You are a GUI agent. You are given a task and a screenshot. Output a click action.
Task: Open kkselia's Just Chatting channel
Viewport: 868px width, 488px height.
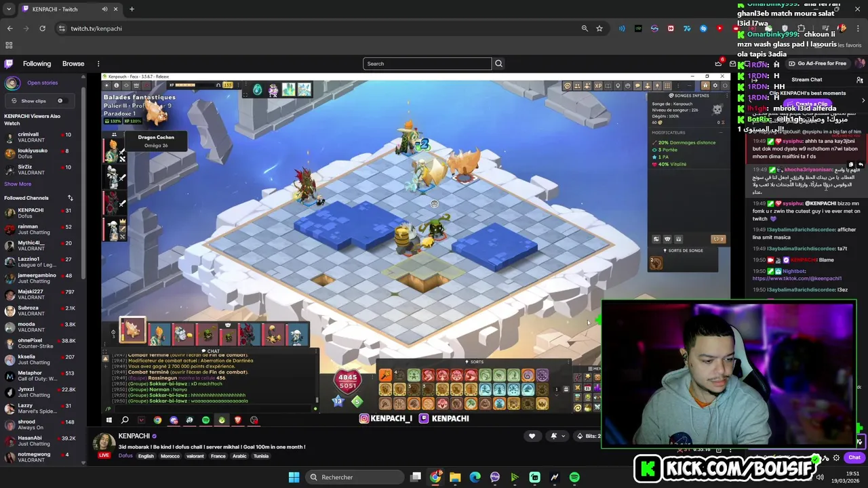pyautogui.click(x=41, y=359)
